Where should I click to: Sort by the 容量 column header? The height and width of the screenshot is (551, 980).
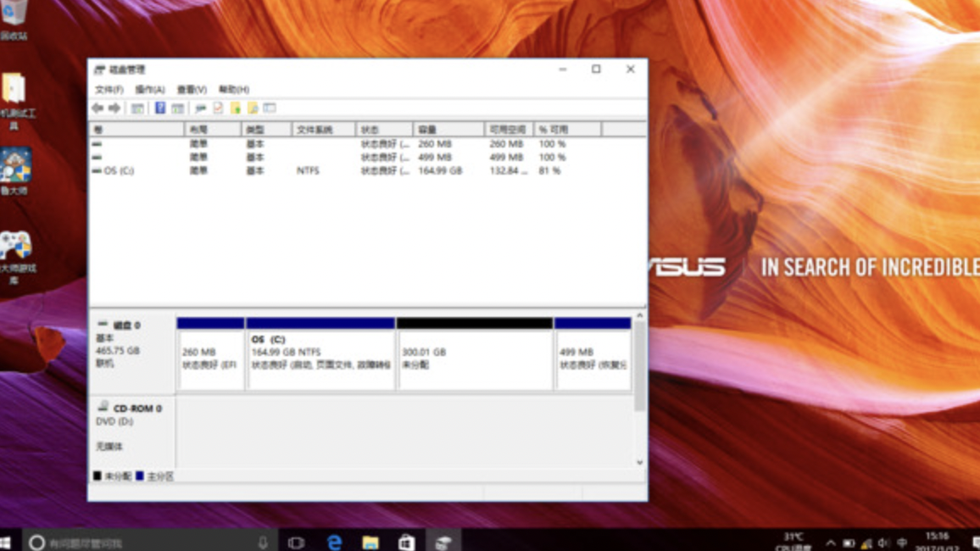pos(448,130)
